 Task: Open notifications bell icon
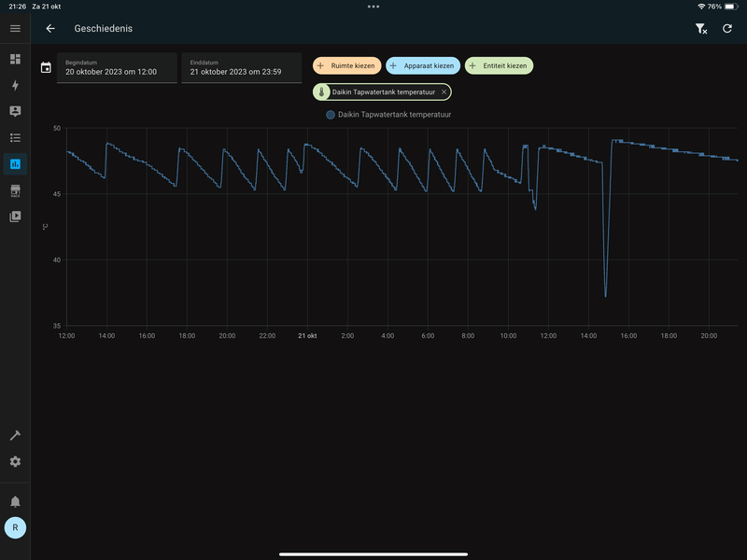tap(15, 501)
